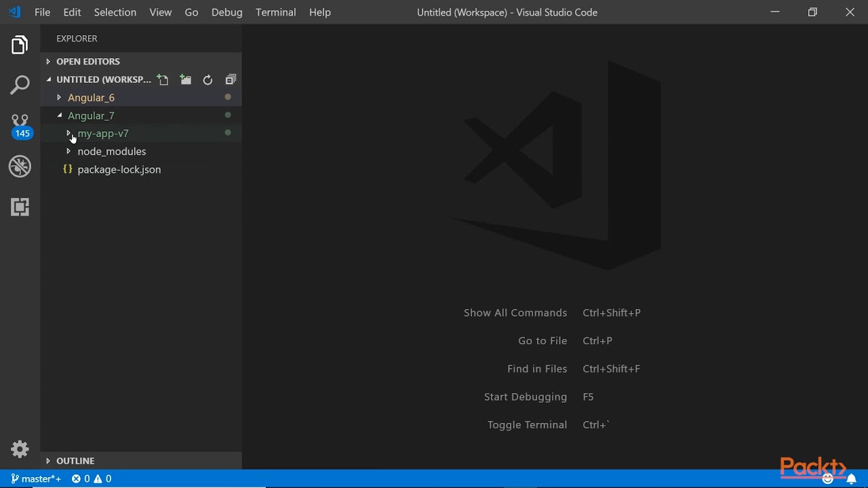868x488 pixels.
Task: Click the warnings icon in status bar
Action: point(98,479)
